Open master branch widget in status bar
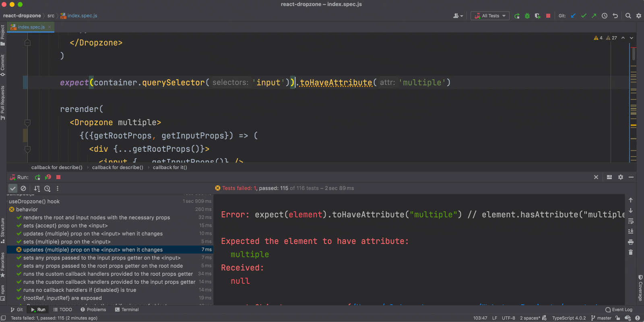This screenshot has width=644, height=322. [601, 318]
